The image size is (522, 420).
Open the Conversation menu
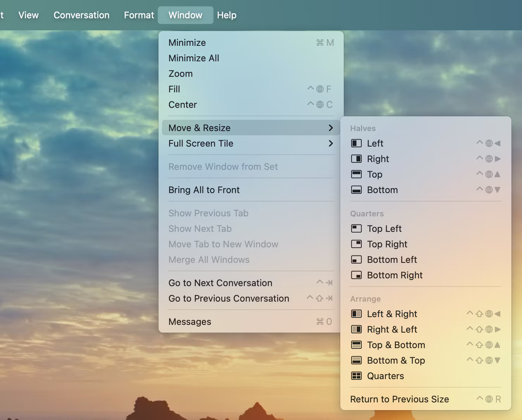tap(81, 15)
